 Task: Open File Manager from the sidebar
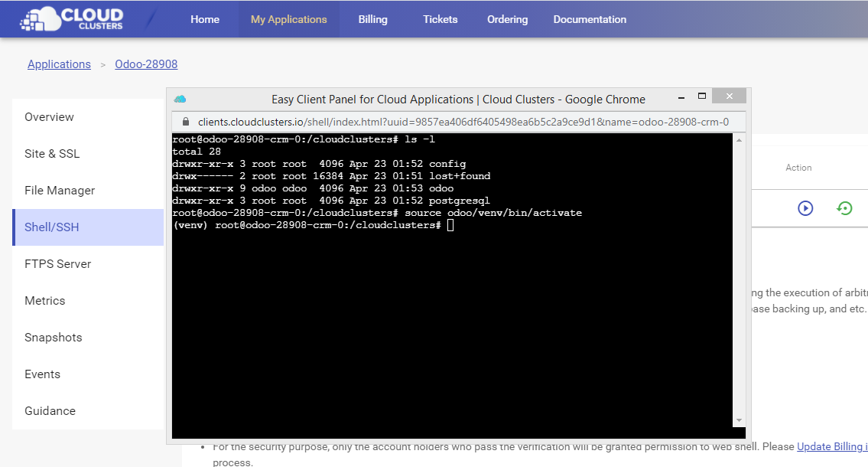pos(60,191)
